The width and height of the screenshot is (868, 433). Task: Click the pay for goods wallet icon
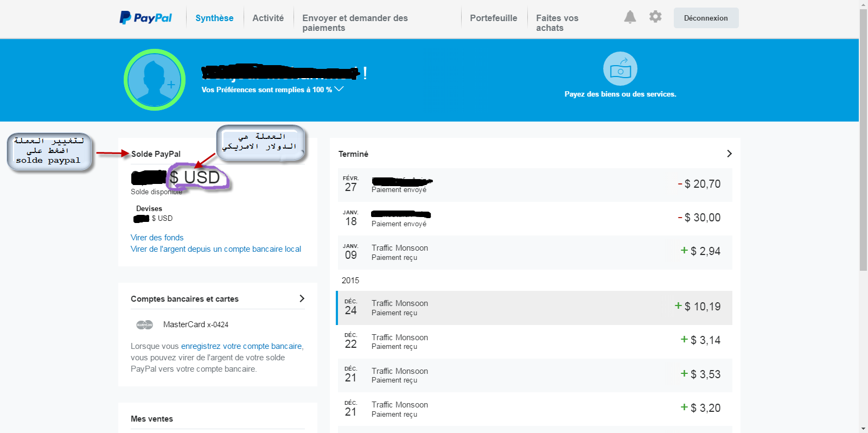(620, 68)
